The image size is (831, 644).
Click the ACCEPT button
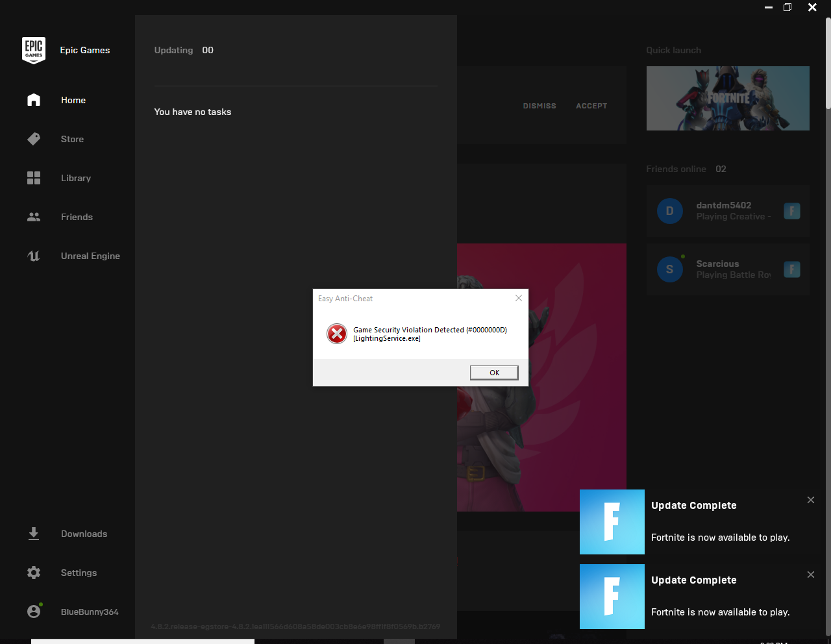pos(591,106)
